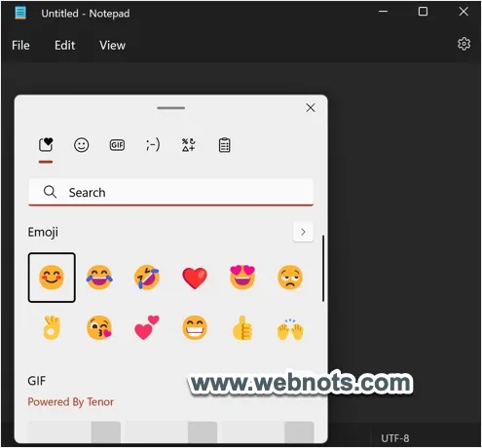Expand Emoji section with chevron arrow
482x448 pixels.
point(303,232)
